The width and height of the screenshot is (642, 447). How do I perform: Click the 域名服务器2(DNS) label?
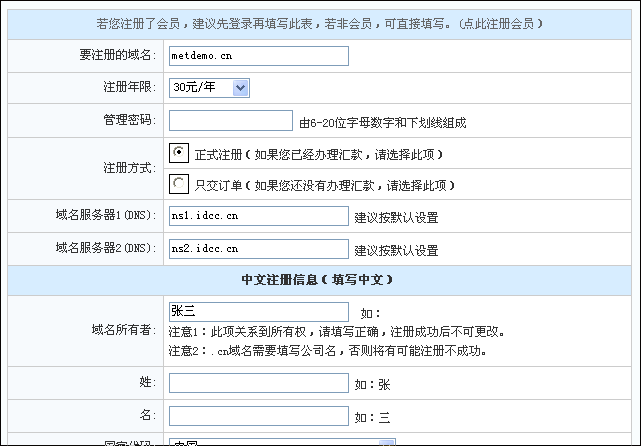click(x=105, y=248)
